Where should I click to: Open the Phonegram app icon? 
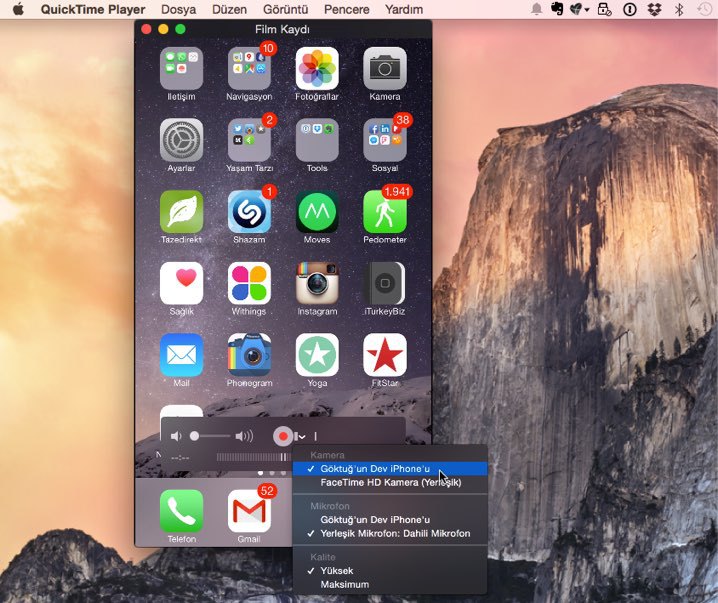click(249, 355)
